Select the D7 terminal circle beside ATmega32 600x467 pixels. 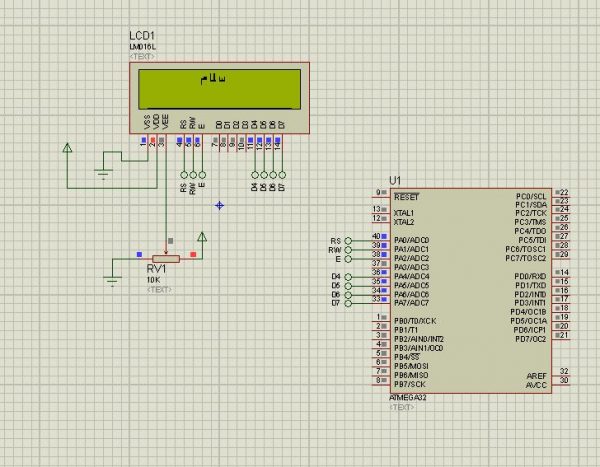tap(348, 304)
